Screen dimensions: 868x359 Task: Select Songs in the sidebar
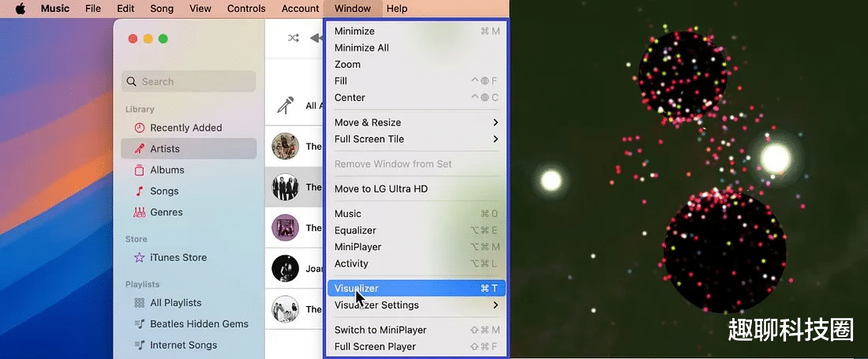(189, 191)
